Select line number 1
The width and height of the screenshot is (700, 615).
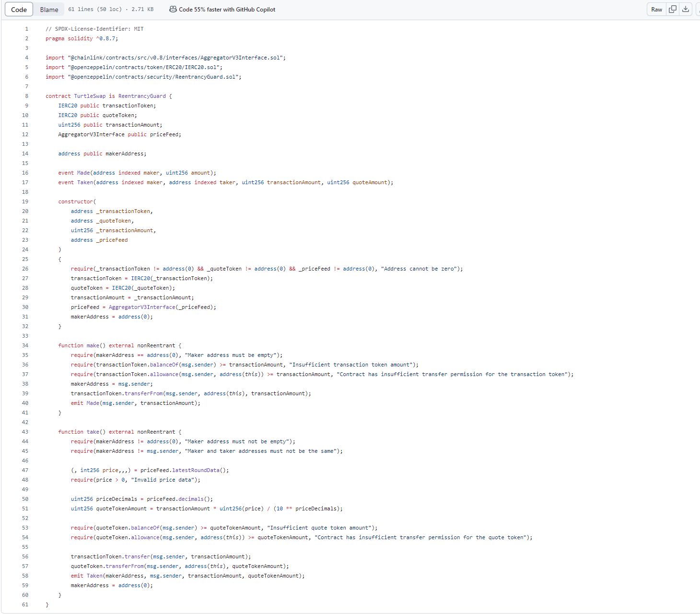pos(26,29)
